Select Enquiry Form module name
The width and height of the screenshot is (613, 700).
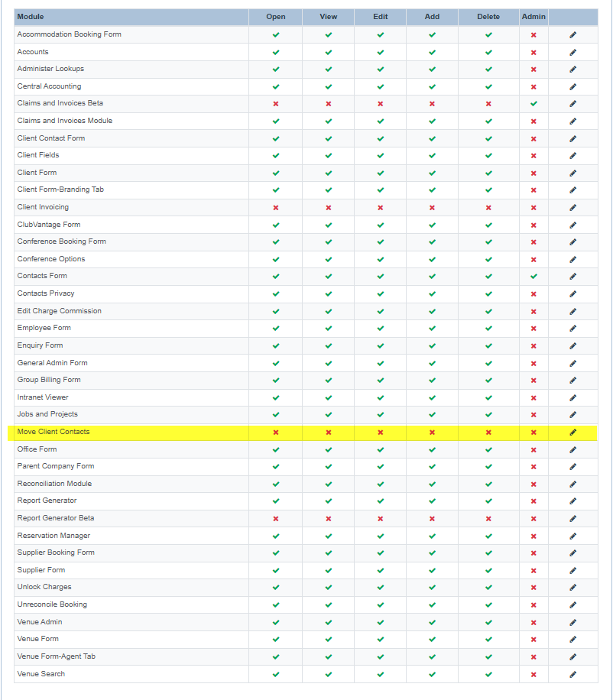[x=40, y=345]
